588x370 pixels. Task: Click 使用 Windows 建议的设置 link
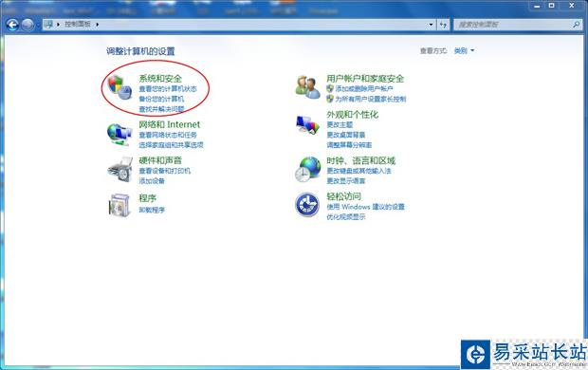tap(365, 207)
